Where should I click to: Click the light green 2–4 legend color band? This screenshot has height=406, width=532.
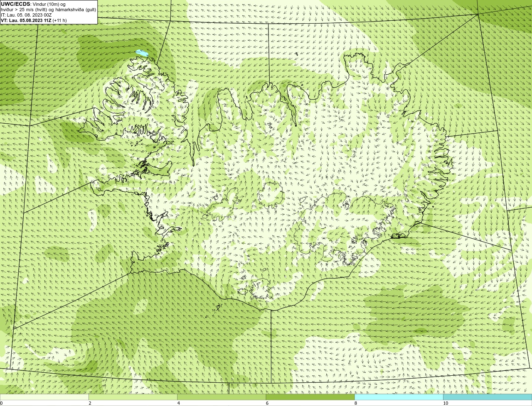click(133, 397)
